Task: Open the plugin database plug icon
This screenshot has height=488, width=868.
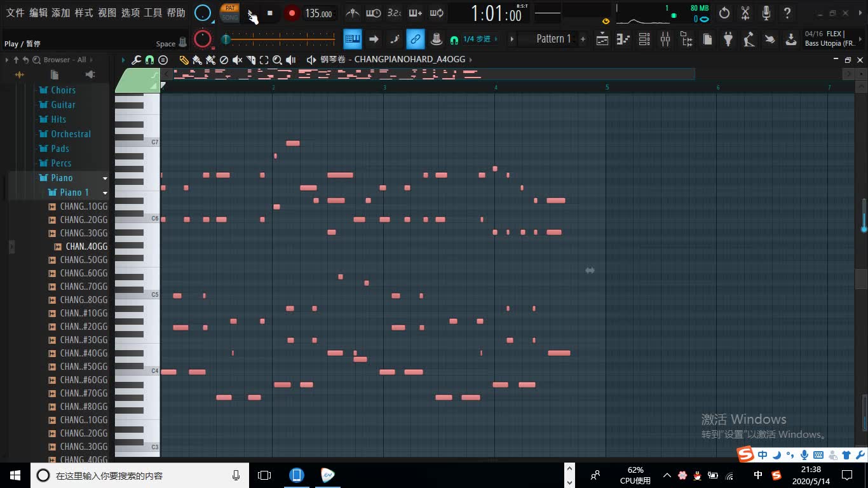Action: click(728, 39)
